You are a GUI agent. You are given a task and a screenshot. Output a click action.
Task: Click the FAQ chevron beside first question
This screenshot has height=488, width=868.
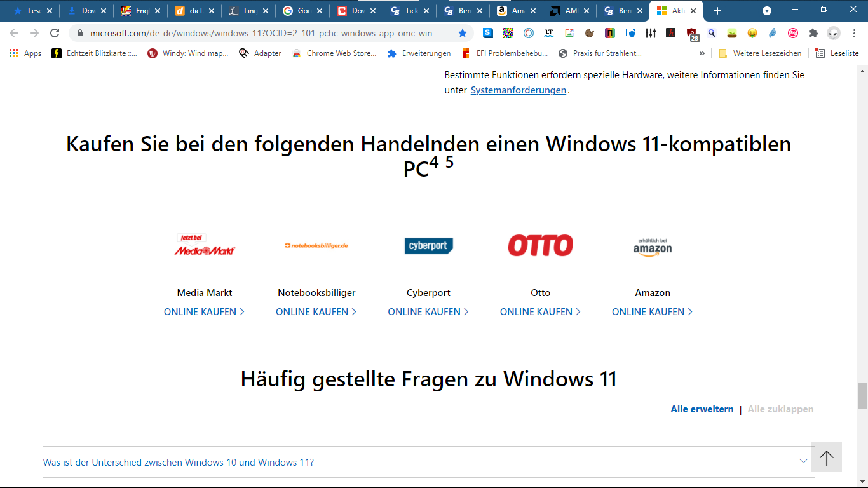(803, 461)
